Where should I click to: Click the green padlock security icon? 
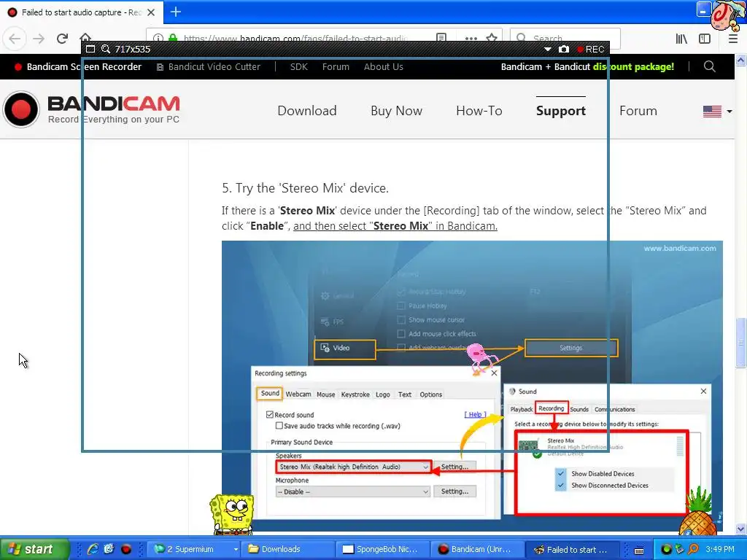coord(173,38)
